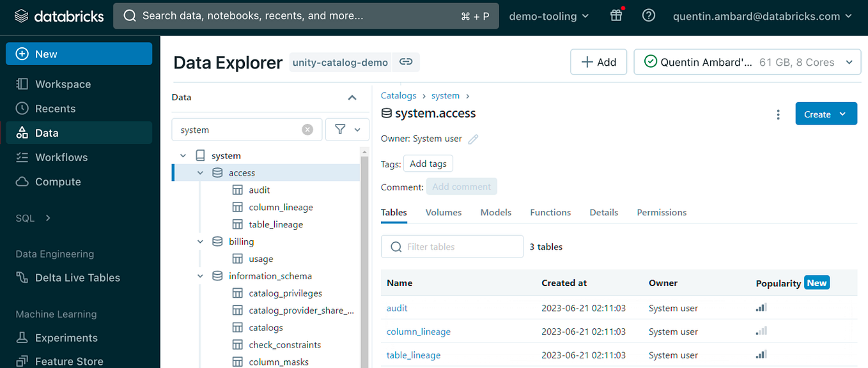Open the Functions tab
The width and height of the screenshot is (868, 368).
[550, 212]
